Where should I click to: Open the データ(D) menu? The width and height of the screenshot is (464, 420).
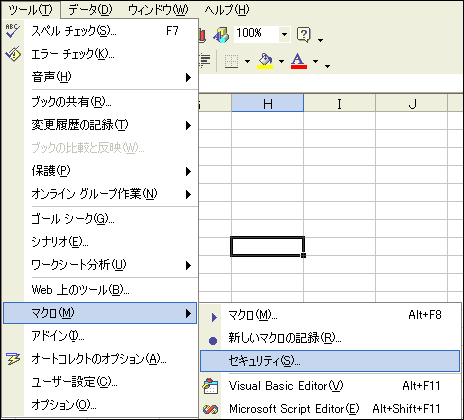(91, 10)
